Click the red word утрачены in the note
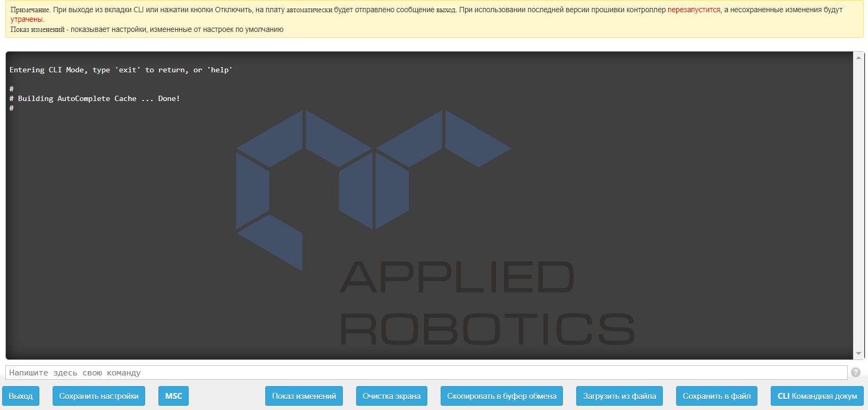The width and height of the screenshot is (868, 410). (x=27, y=20)
